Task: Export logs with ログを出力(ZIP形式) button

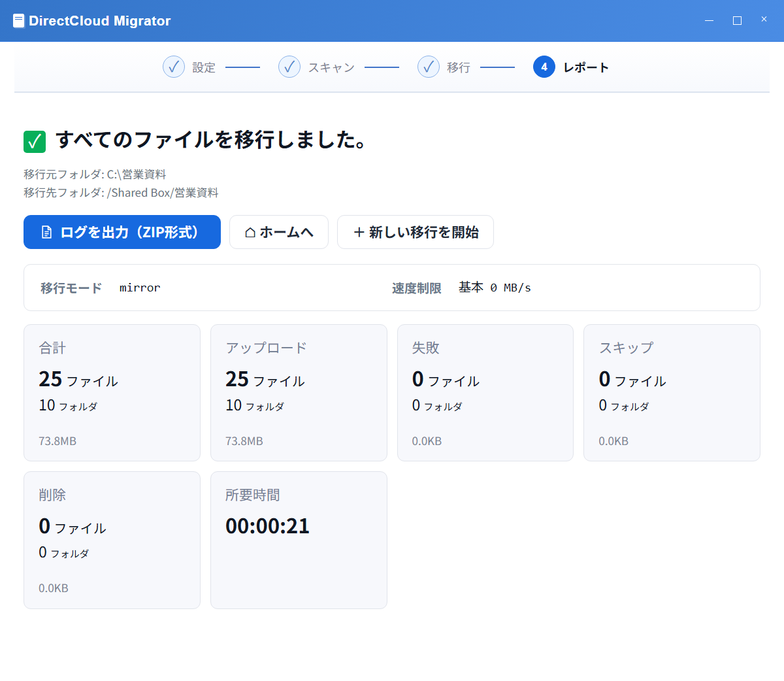Action: [x=122, y=232]
